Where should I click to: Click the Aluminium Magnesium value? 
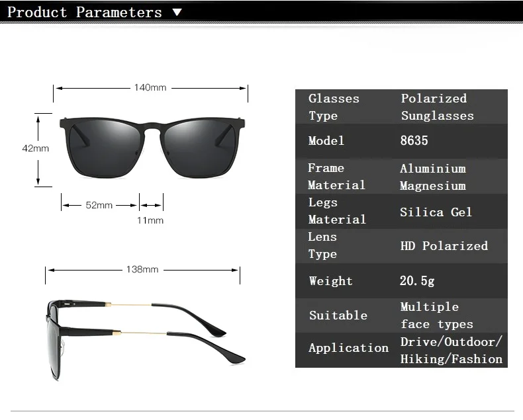(432, 177)
